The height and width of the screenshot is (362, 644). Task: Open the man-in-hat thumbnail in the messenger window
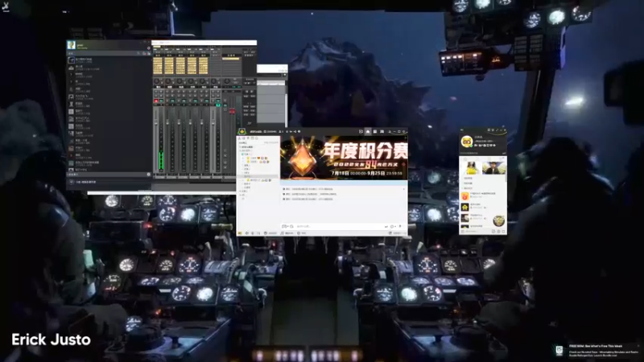click(494, 168)
